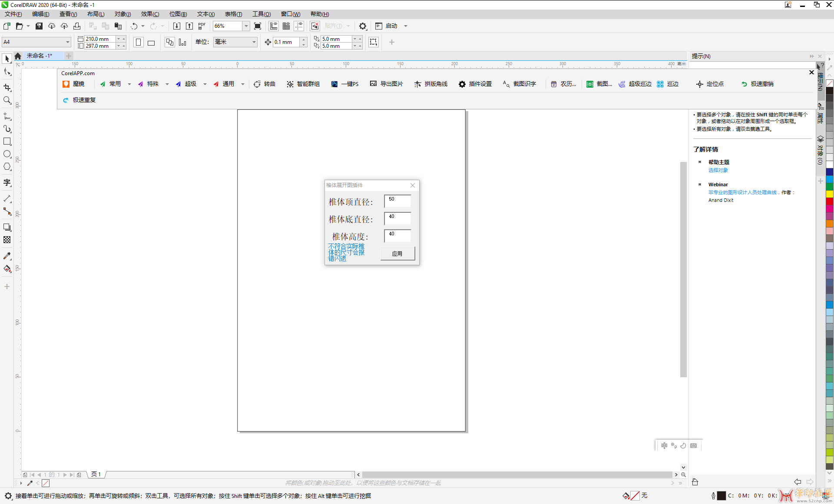Switch page to portrait orientation
The height and width of the screenshot is (504, 834).
pos(138,43)
